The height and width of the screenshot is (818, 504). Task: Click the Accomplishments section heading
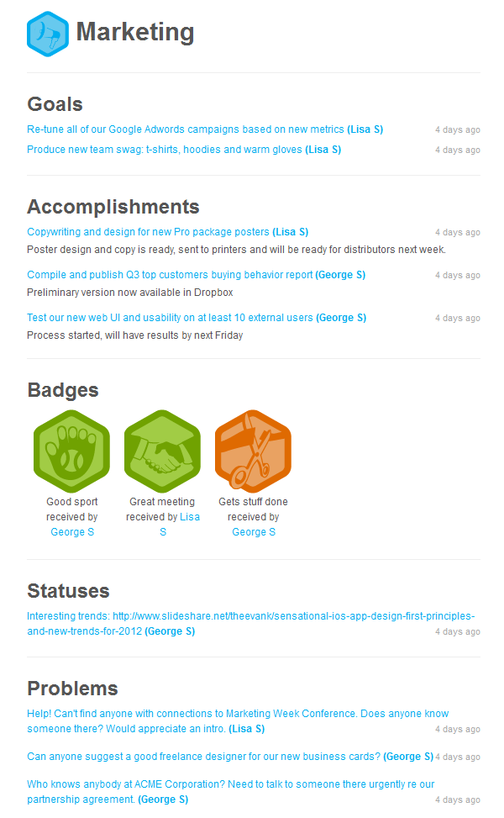(113, 207)
